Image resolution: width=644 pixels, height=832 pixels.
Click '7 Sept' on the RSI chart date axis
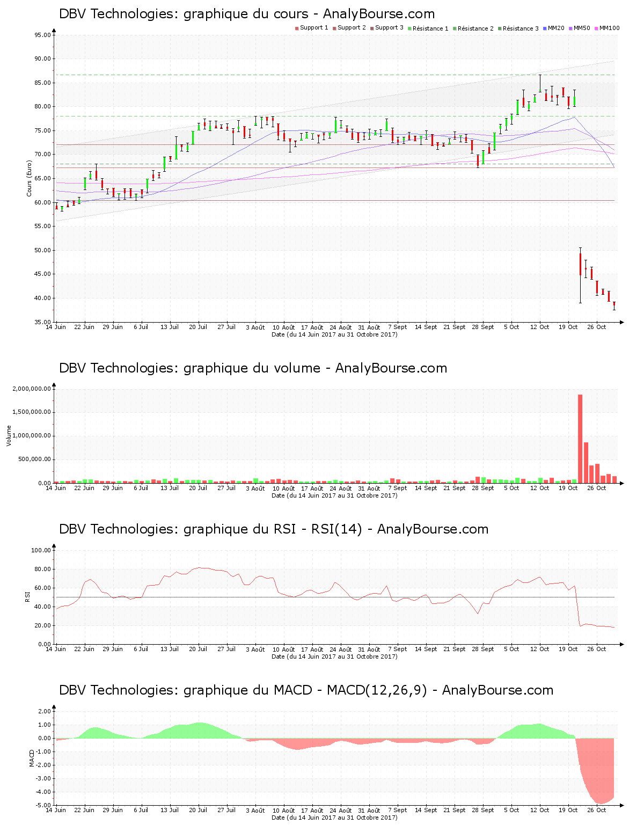(398, 649)
